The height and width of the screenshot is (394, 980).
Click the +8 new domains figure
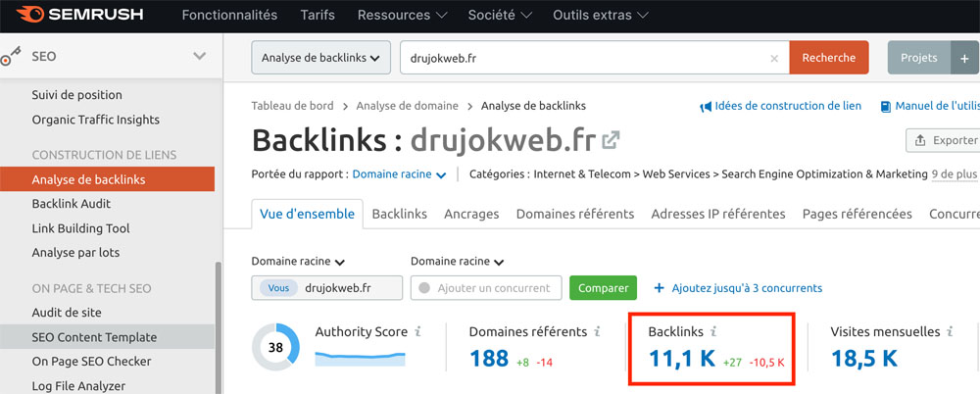pos(523,362)
